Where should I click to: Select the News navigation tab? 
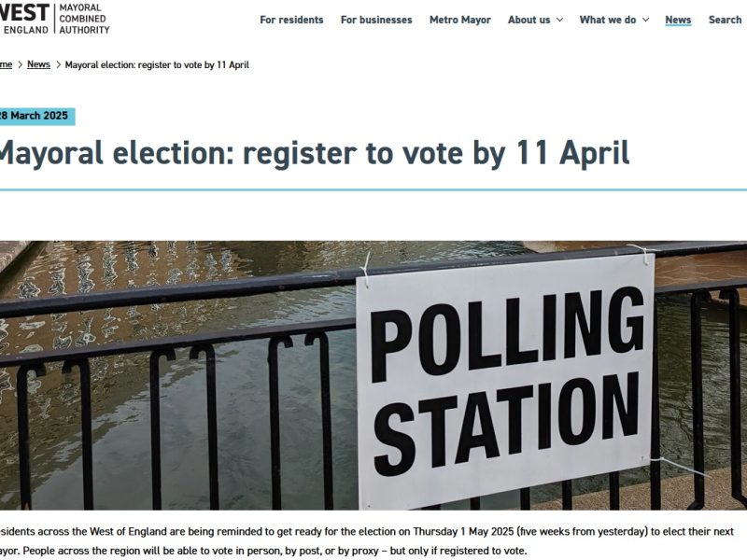point(678,20)
